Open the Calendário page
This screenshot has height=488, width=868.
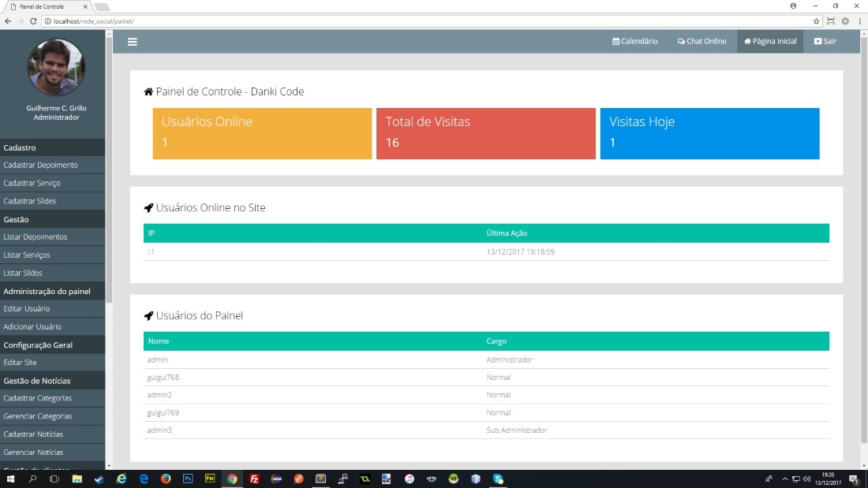tap(634, 42)
